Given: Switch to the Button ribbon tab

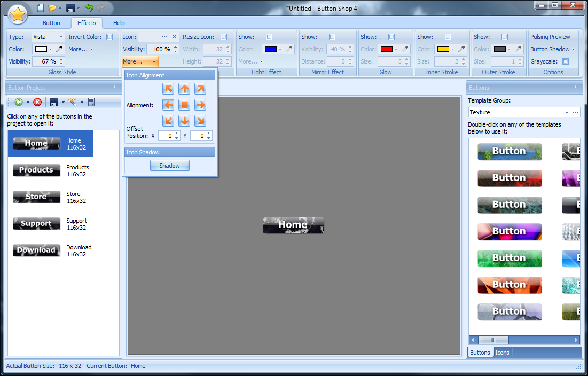Looking at the screenshot, I should 51,23.
